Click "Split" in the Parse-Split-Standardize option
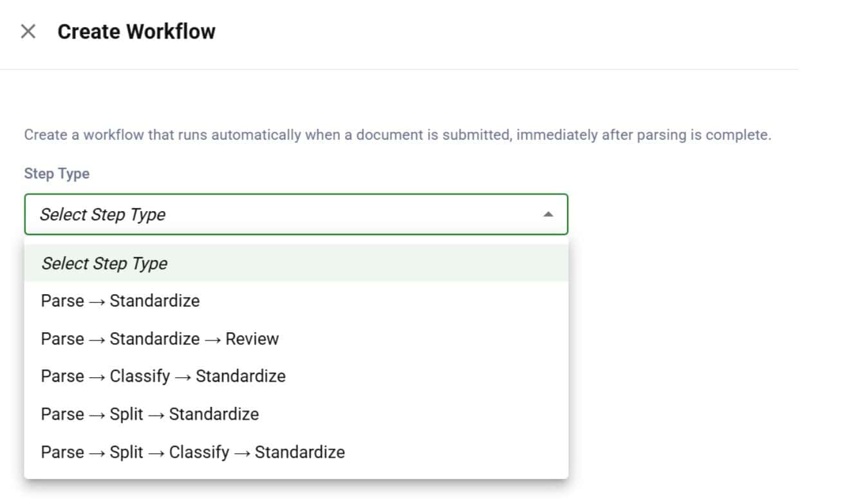Screen dimensions: 858x504 click(126, 414)
